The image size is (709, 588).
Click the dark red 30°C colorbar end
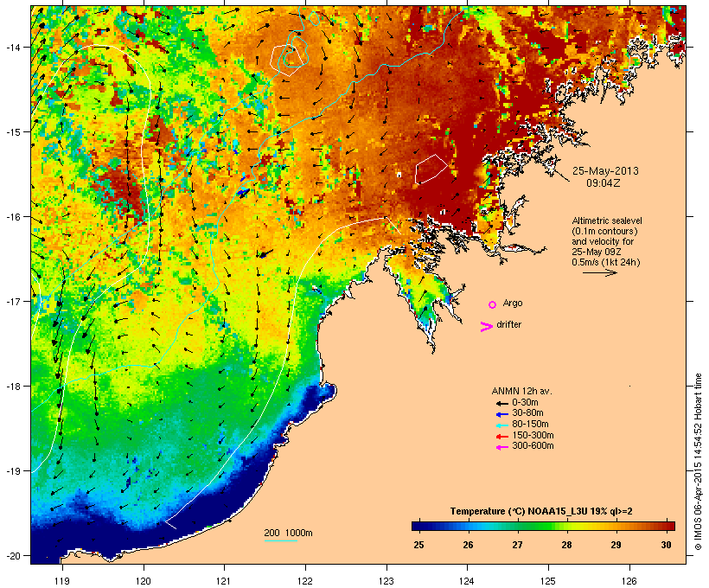point(667,526)
